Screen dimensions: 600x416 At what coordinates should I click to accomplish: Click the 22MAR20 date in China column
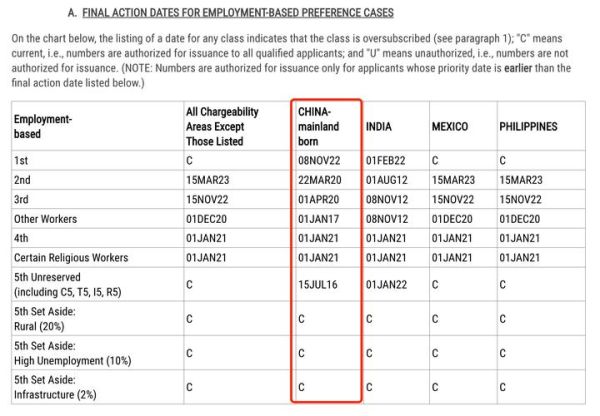click(319, 180)
